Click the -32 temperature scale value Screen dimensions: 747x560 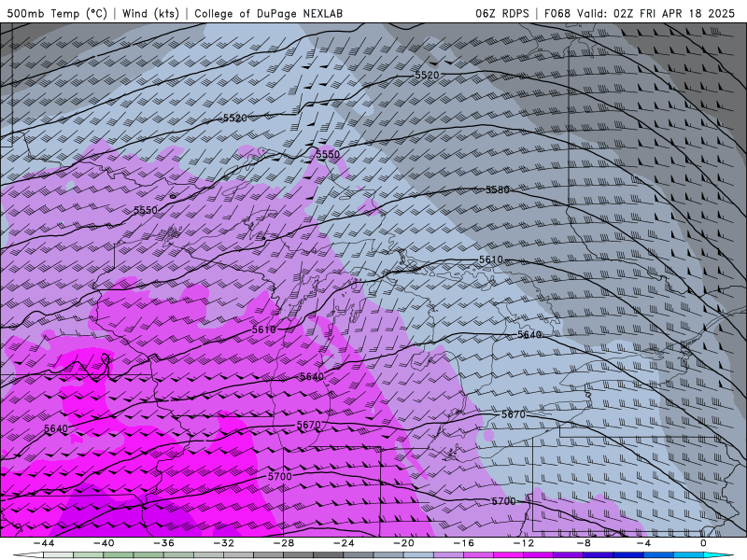pyautogui.click(x=224, y=543)
